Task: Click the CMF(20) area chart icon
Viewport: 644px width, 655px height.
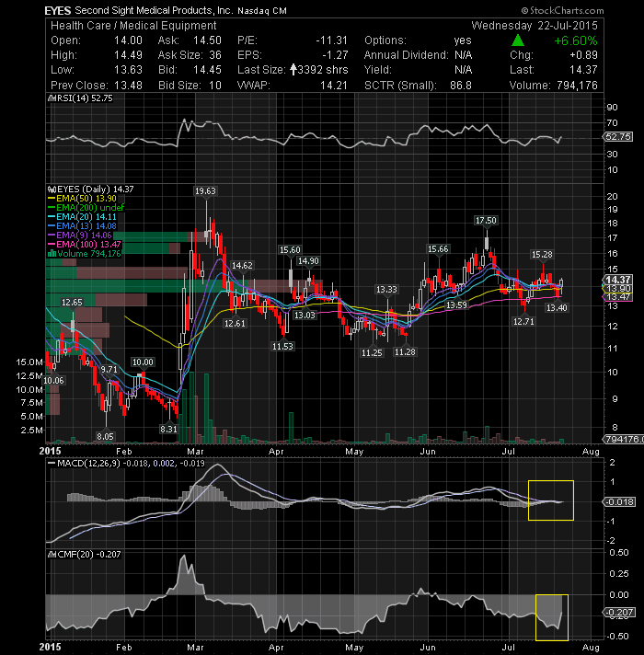Action: [x=52, y=555]
